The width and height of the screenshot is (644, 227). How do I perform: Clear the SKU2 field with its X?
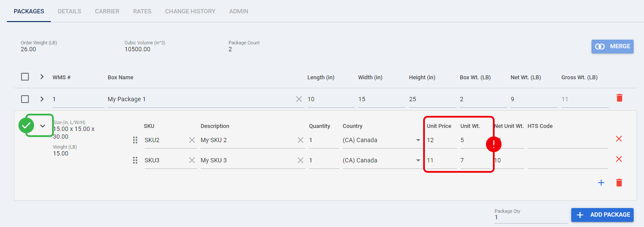pyautogui.click(x=192, y=140)
